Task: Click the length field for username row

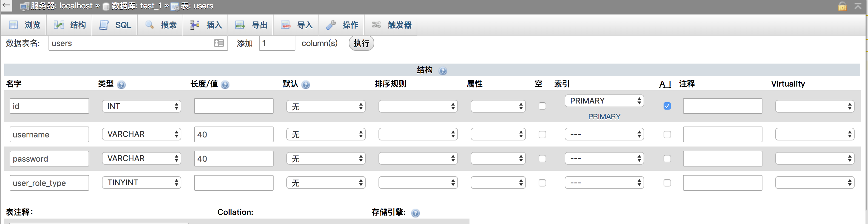Action: (x=234, y=134)
